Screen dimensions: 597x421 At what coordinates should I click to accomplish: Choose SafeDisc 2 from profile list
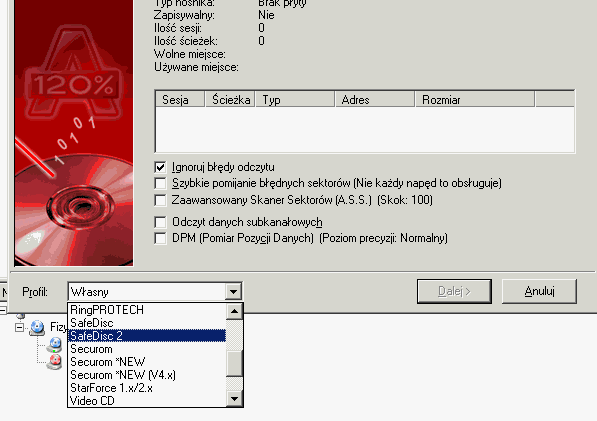click(147, 336)
